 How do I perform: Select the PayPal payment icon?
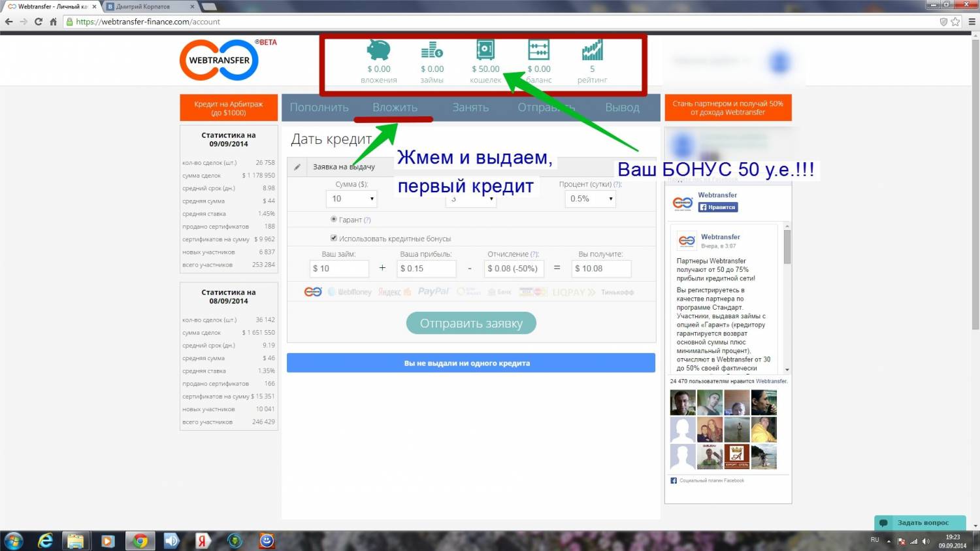(x=434, y=292)
